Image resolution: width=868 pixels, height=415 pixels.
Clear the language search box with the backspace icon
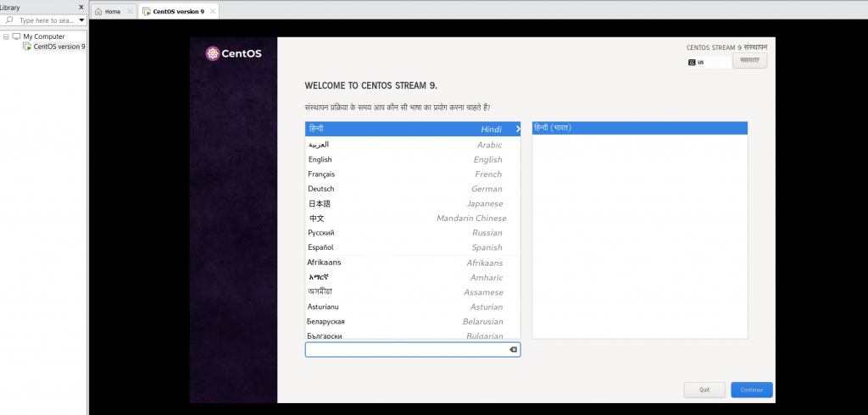pyautogui.click(x=513, y=350)
